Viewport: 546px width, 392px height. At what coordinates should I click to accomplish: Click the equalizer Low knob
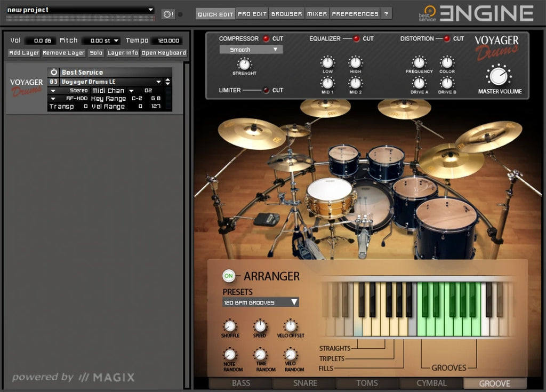pos(327,62)
